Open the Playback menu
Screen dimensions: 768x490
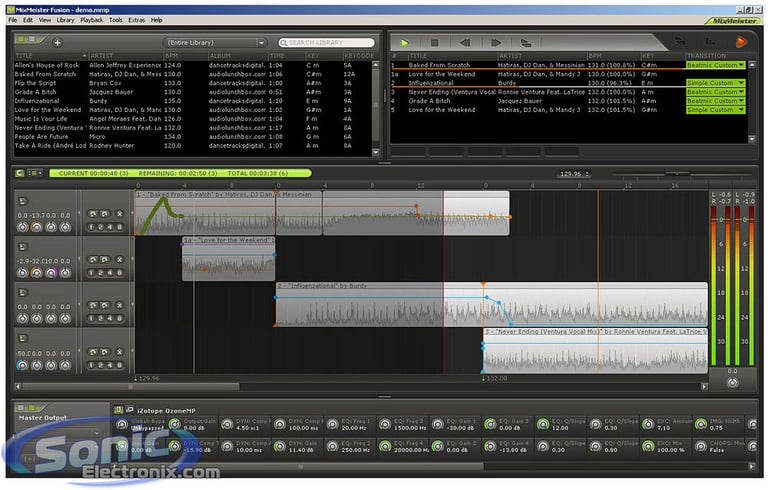pyautogui.click(x=92, y=20)
